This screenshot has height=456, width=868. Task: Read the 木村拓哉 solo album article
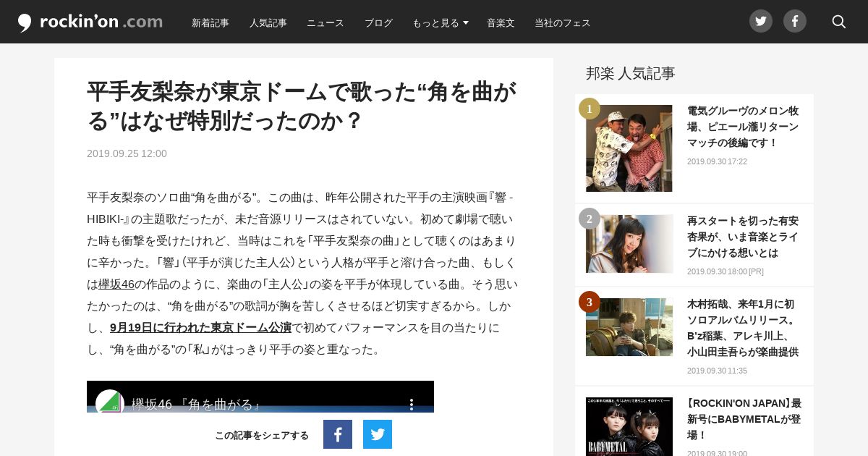tap(743, 328)
